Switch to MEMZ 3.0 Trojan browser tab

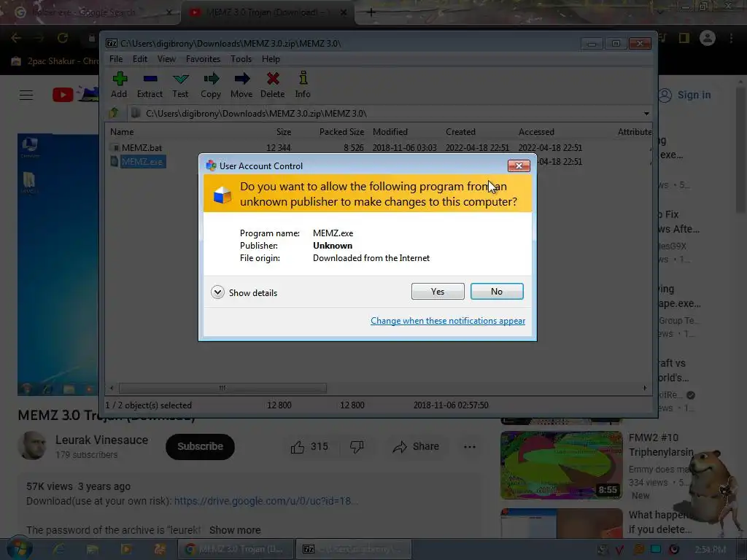(x=267, y=12)
